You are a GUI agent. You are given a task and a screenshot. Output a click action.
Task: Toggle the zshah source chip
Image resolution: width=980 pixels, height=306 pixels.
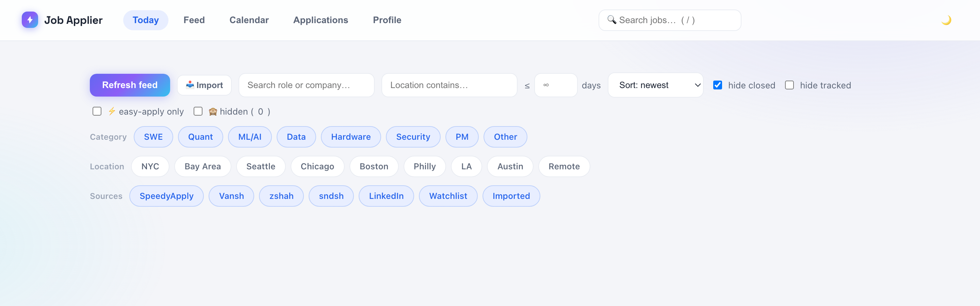281,196
